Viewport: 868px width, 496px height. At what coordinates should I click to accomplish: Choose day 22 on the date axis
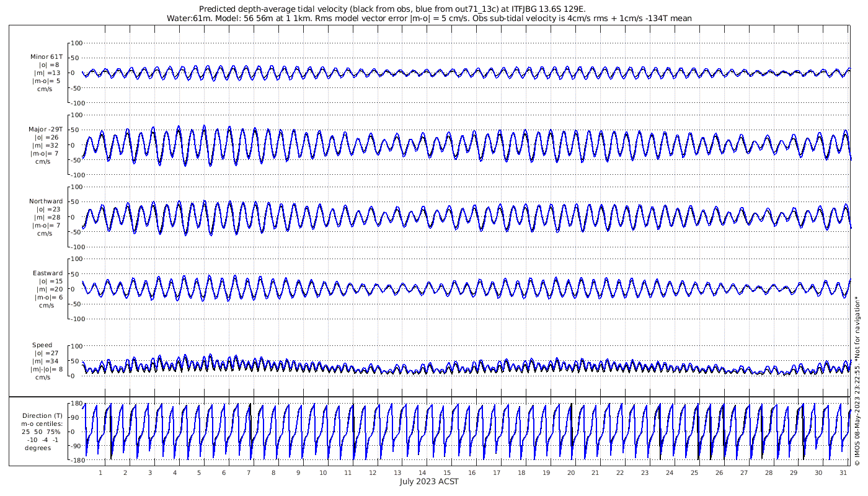(620, 472)
